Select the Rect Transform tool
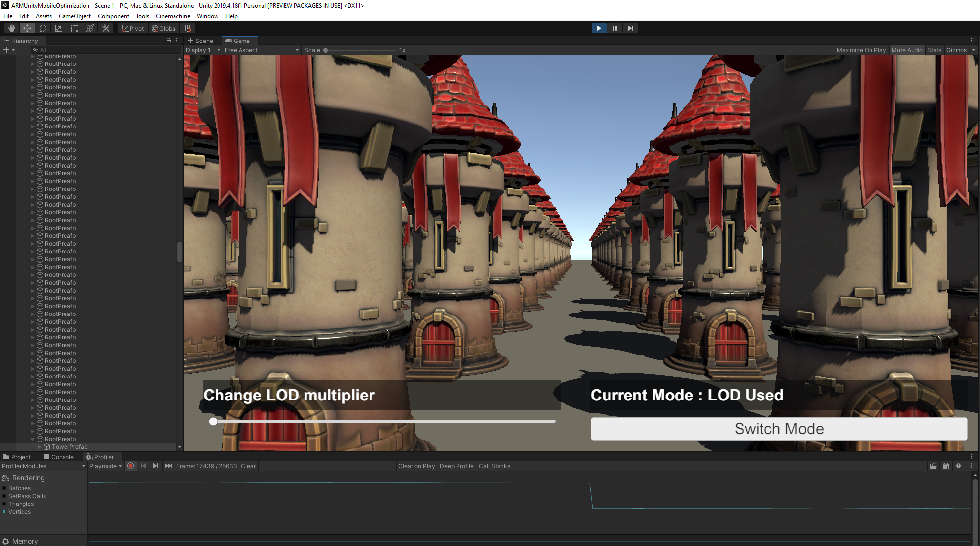 point(74,28)
